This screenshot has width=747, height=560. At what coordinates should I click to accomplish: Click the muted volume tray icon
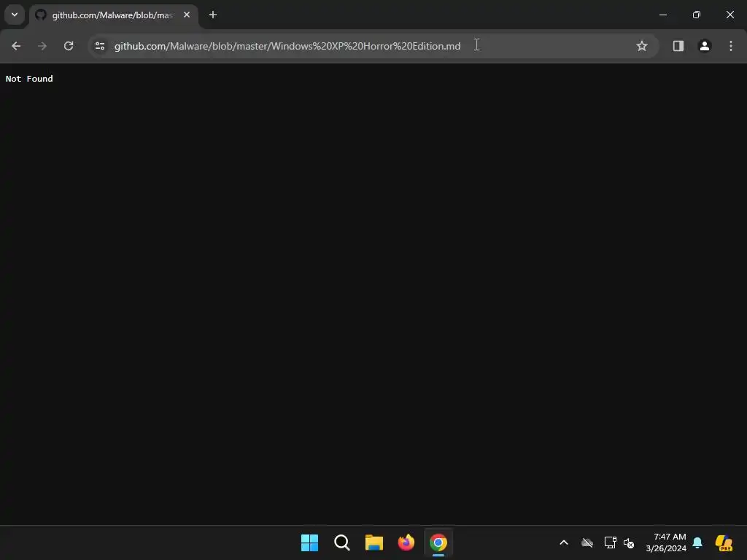click(629, 542)
